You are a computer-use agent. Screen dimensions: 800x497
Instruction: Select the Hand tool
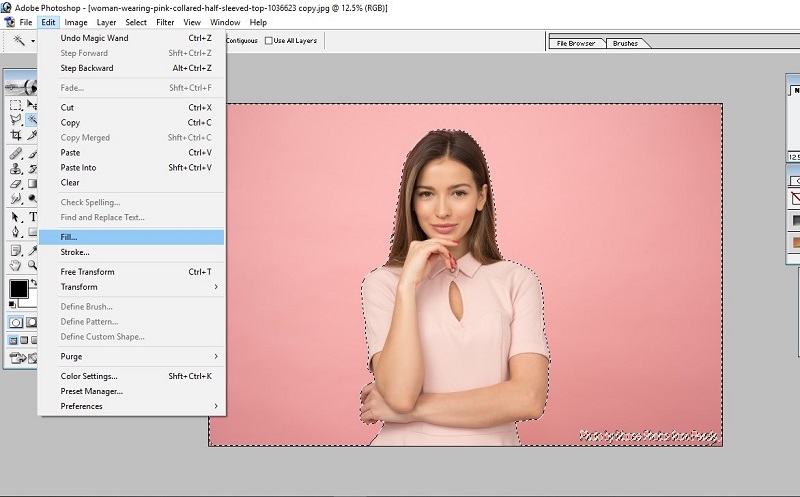[x=16, y=265]
